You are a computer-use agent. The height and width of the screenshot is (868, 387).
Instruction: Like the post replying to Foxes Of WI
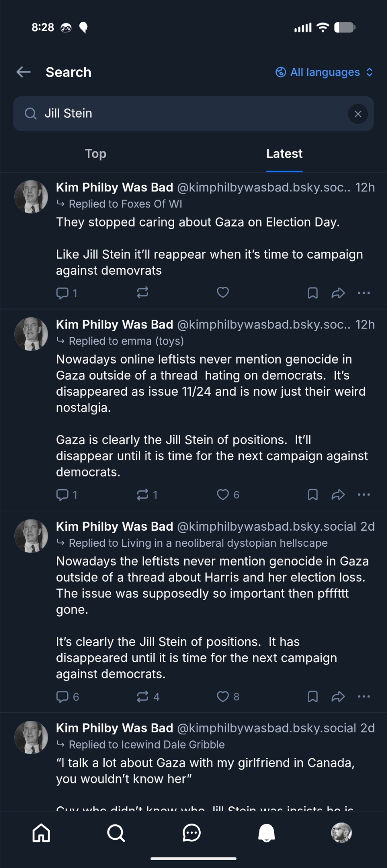click(223, 293)
